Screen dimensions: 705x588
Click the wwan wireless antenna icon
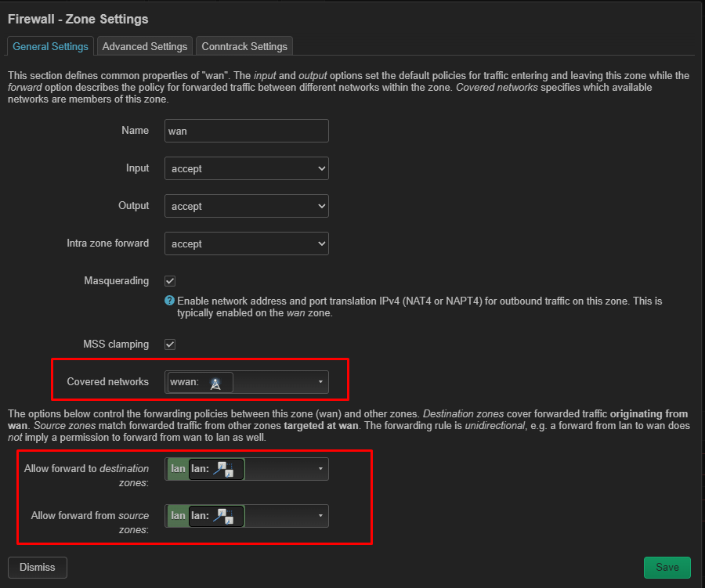[216, 384]
